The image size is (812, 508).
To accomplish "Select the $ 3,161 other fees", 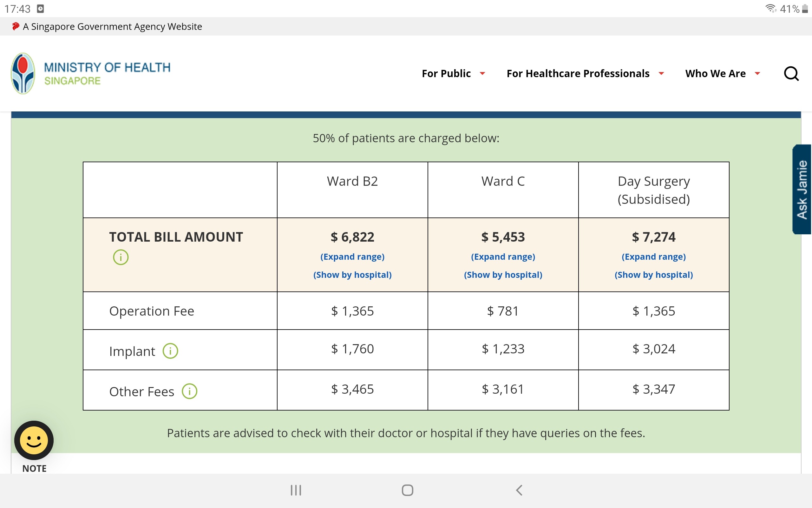I will 503,389.
